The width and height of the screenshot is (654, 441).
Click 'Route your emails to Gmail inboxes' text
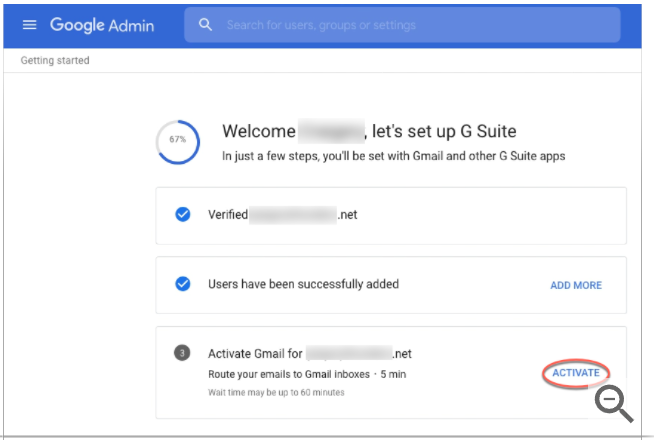point(289,374)
